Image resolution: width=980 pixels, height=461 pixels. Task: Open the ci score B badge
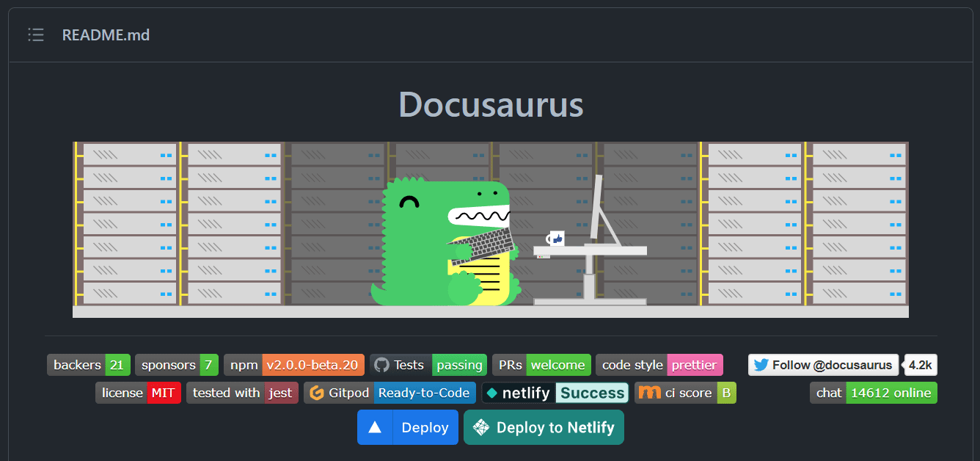point(685,393)
